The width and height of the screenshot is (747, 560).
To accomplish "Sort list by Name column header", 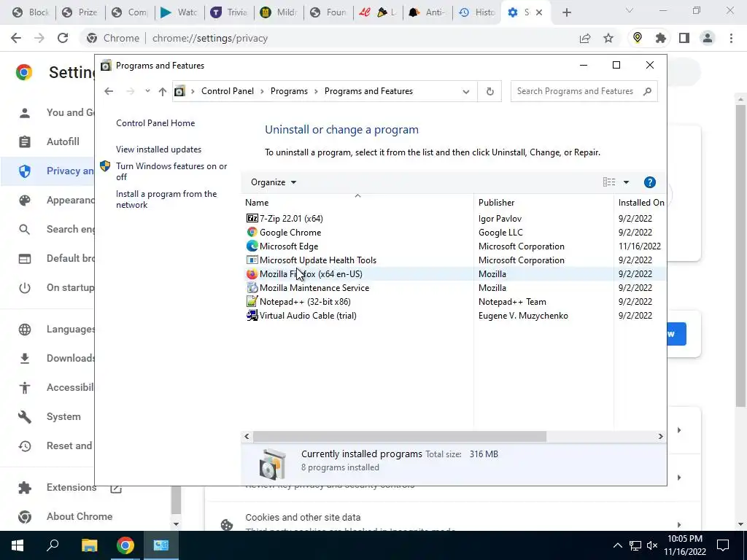I will [x=357, y=203].
